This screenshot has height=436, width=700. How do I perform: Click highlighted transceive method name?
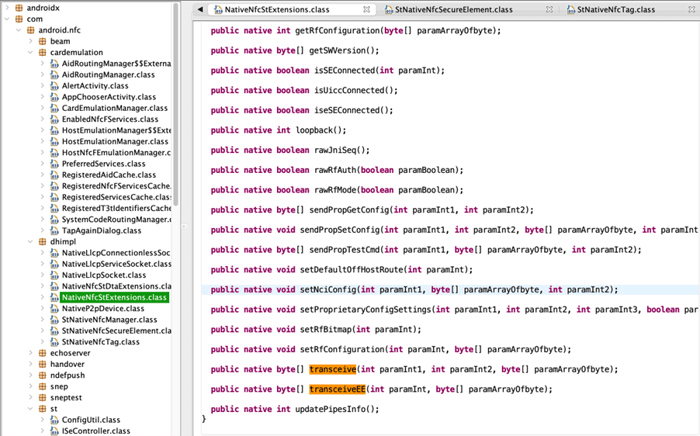(333, 369)
